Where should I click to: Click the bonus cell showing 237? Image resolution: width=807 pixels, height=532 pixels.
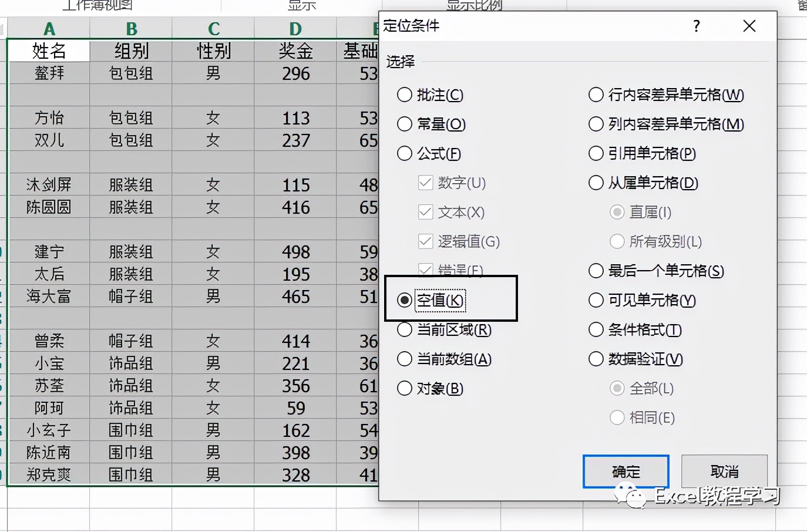(295, 140)
